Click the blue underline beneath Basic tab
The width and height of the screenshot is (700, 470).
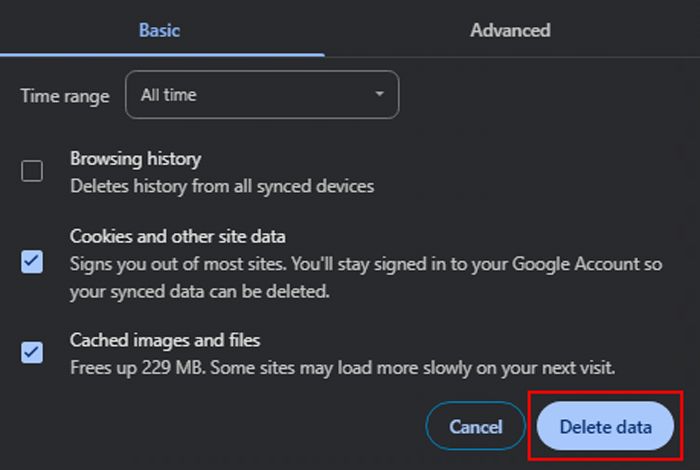point(160,54)
